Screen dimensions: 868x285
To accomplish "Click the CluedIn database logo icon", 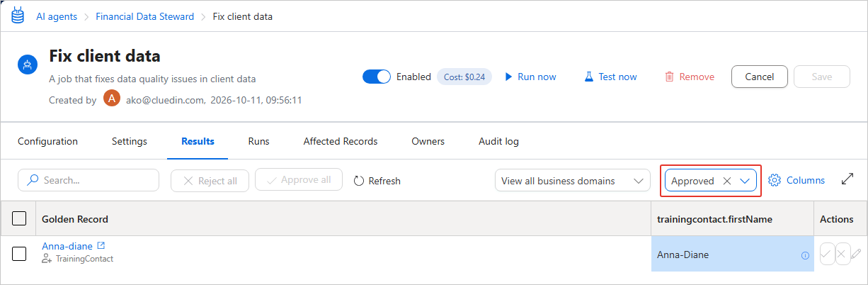I will 17,16.
